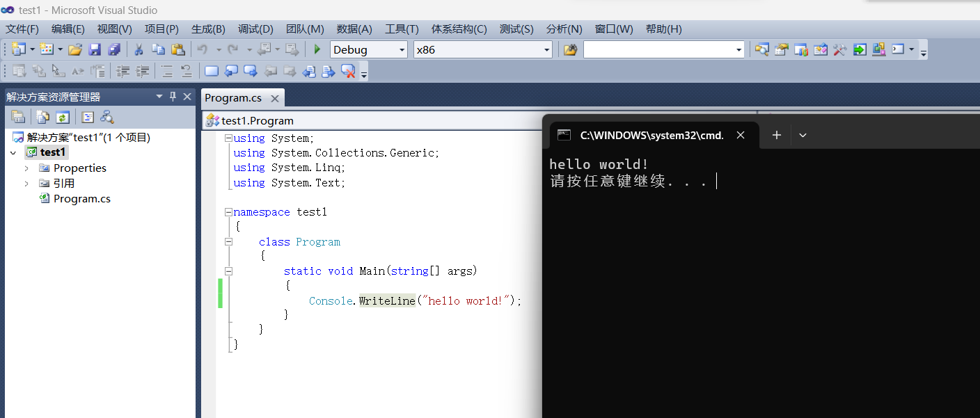Viewport: 980px width, 418px height.
Task: Click the Properties icon in Solution Explorer toolbar
Action: tap(18, 117)
